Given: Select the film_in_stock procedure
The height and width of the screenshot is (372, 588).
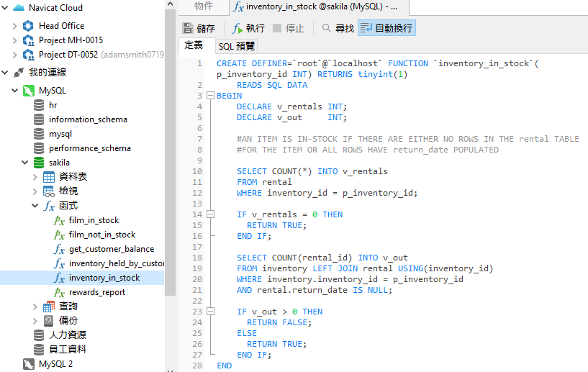Looking at the screenshot, I should pos(94,220).
